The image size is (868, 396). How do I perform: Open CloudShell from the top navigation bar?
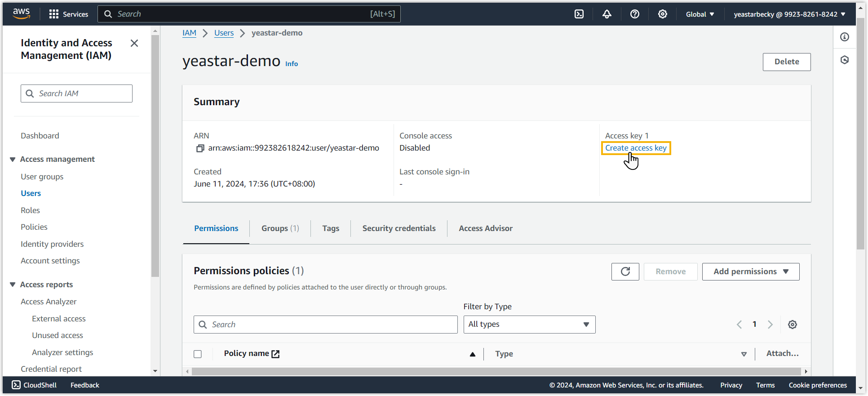[579, 14]
